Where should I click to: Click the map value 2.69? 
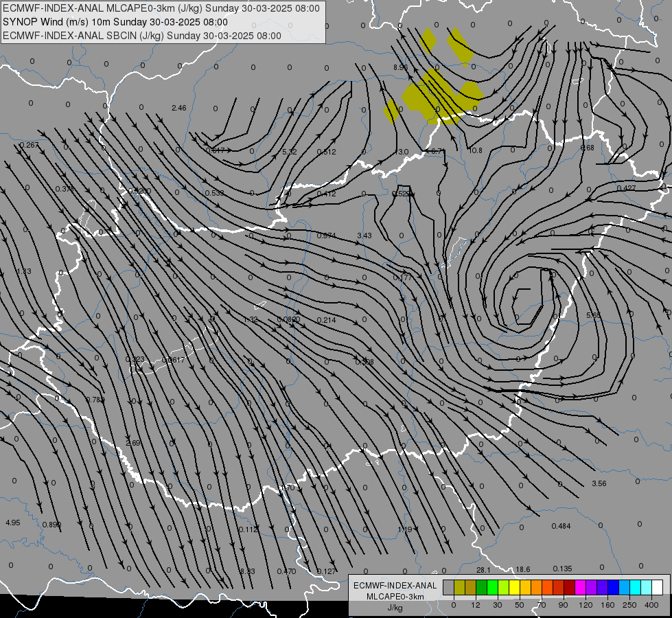tap(133, 443)
